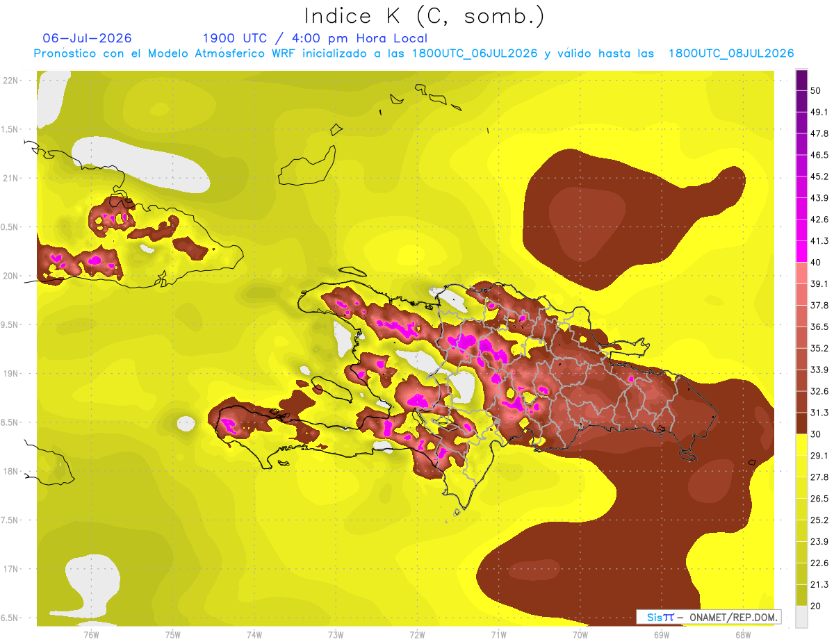Screen dimensions: 834x644
Task: Click the '7.5N' latitude label
Action: [10, 521]
